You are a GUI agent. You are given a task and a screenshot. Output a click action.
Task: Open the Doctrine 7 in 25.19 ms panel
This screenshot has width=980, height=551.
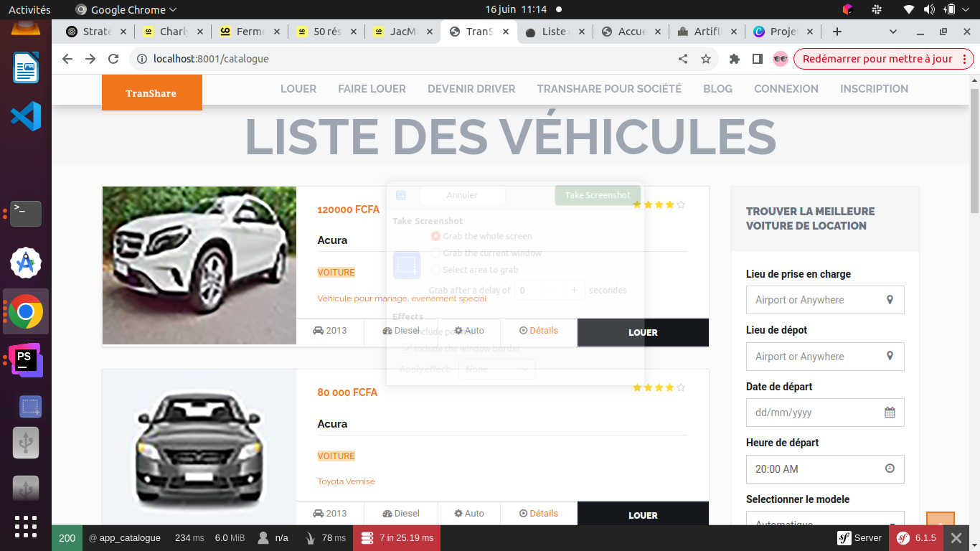397,538
